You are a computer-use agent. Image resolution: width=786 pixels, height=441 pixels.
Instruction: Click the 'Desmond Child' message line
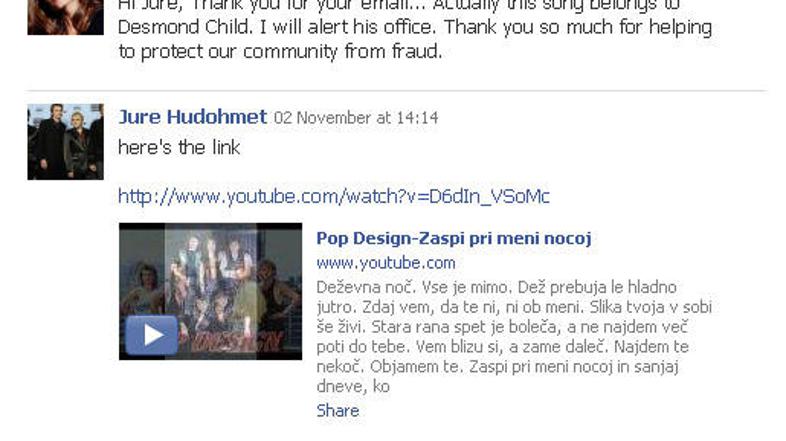[415, 27]
